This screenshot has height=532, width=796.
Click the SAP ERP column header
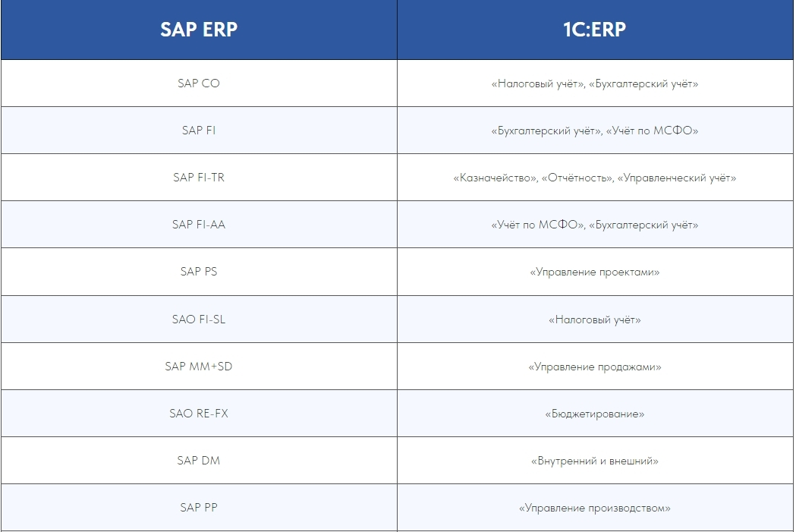pyautogui.click(x=199, y=30)
